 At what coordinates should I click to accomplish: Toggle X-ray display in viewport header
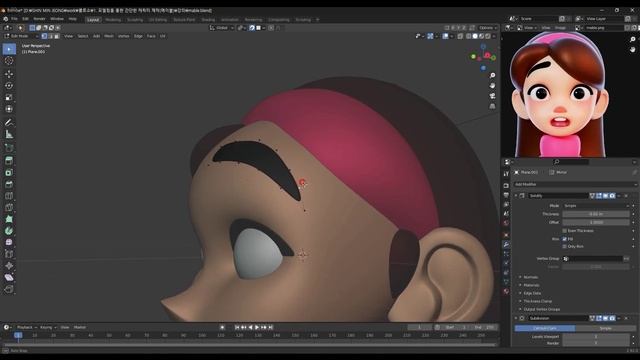(460, 36)
